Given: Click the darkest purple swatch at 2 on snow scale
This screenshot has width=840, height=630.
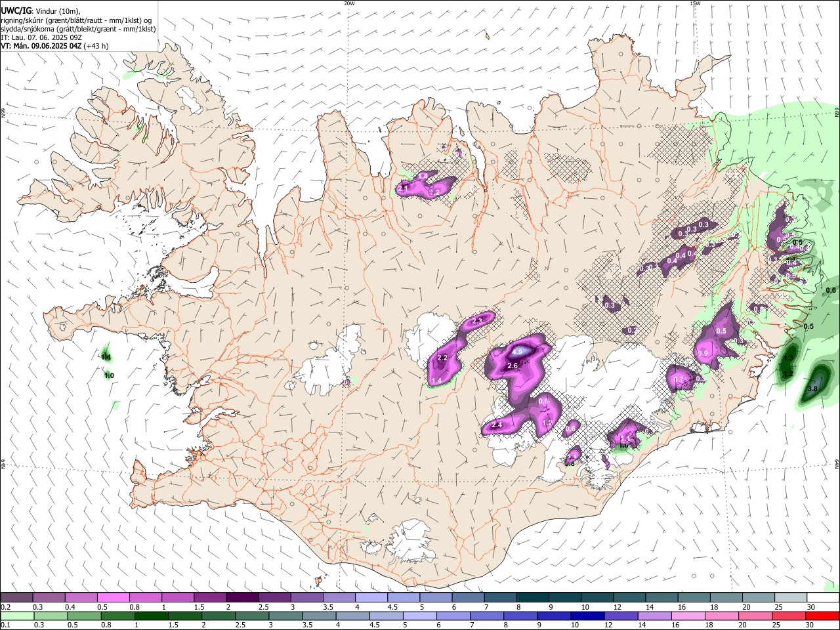Looking at the screenshot, I should coord(242,597).
